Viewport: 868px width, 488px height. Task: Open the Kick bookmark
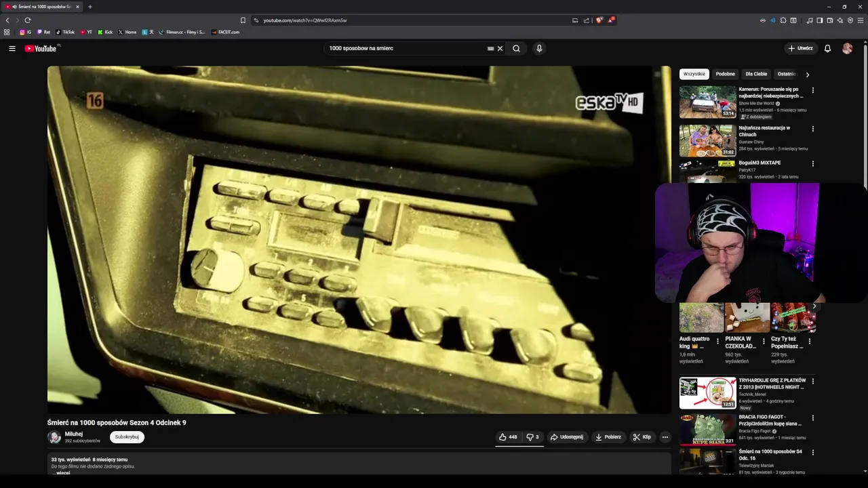tap(105, 32)
